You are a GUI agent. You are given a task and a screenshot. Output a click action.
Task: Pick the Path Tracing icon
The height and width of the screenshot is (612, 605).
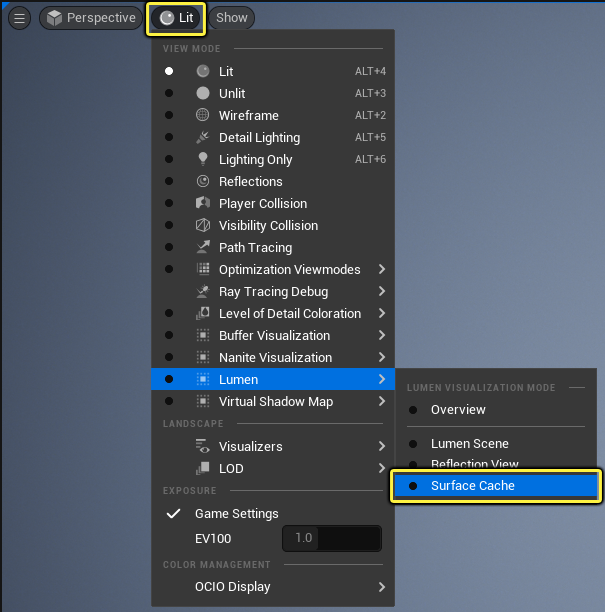203,248
